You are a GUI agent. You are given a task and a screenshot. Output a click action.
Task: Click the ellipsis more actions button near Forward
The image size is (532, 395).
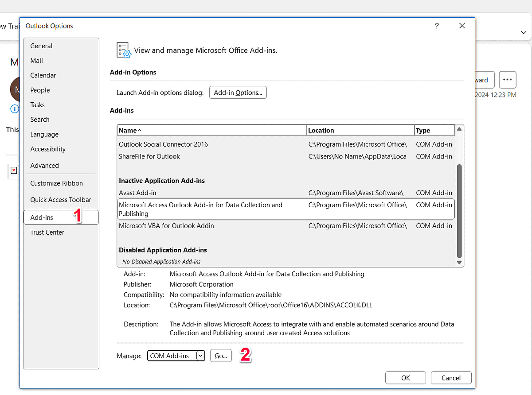[507, 80]
